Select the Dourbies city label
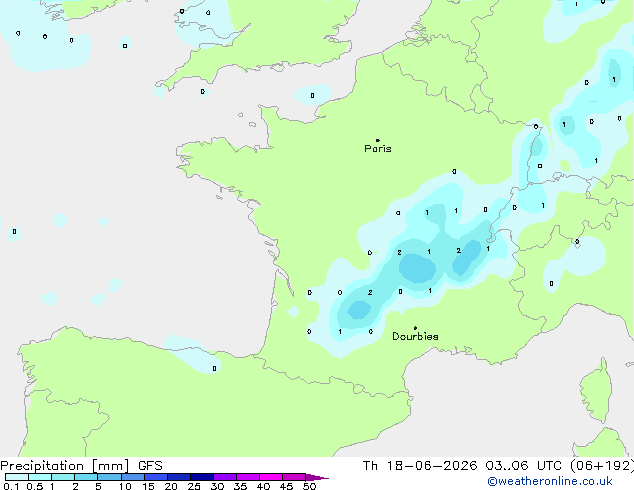This screenshot has height=490, width=634. click(415, 336)
